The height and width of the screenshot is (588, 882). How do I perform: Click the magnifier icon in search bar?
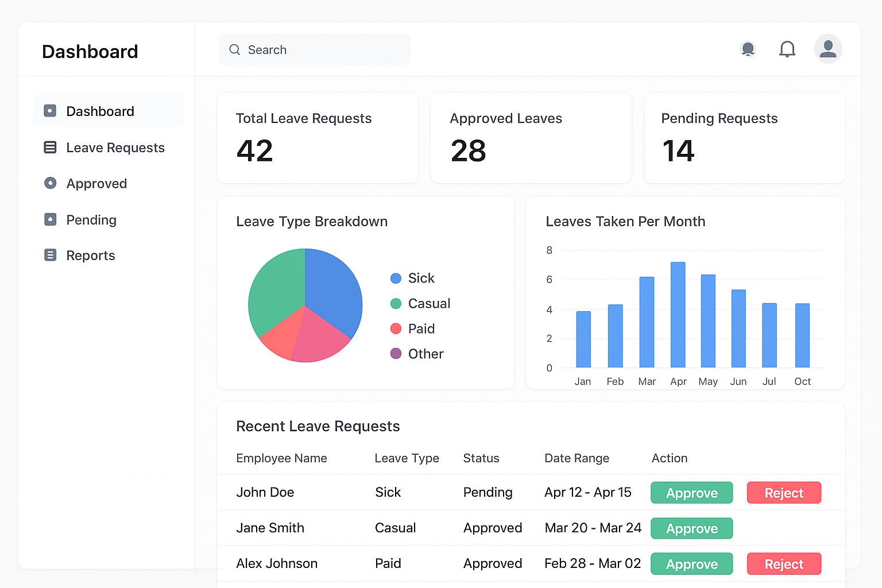point(234,50)
